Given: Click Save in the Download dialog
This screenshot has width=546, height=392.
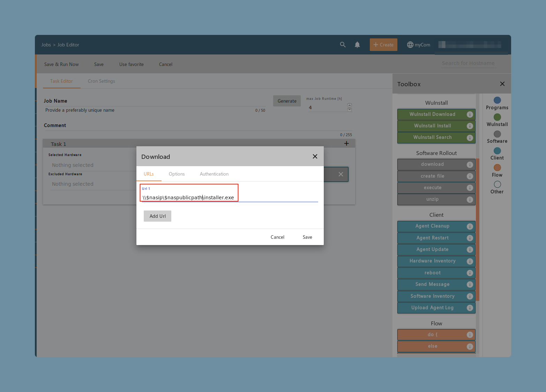Looking at the screenshot, I should point(307,237).
